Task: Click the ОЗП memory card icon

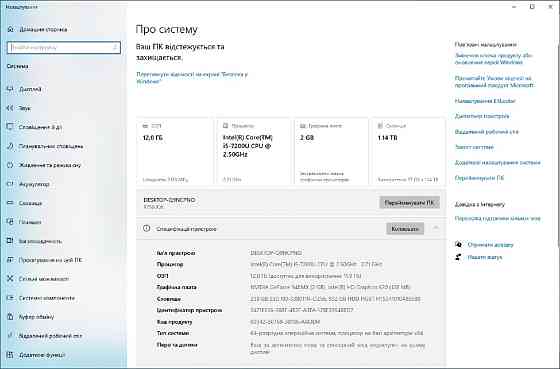Action: click(x=145, y=126)
